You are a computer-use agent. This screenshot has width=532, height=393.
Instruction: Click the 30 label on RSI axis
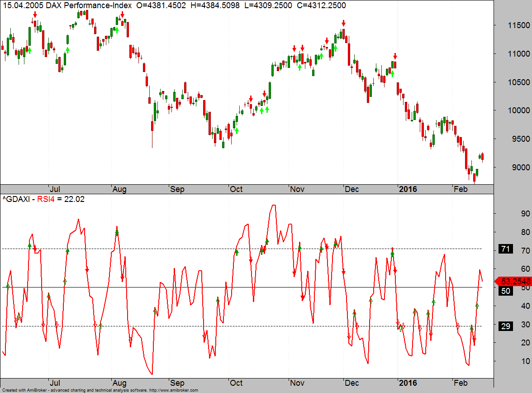pyautogui.click(x=526, y=324)
